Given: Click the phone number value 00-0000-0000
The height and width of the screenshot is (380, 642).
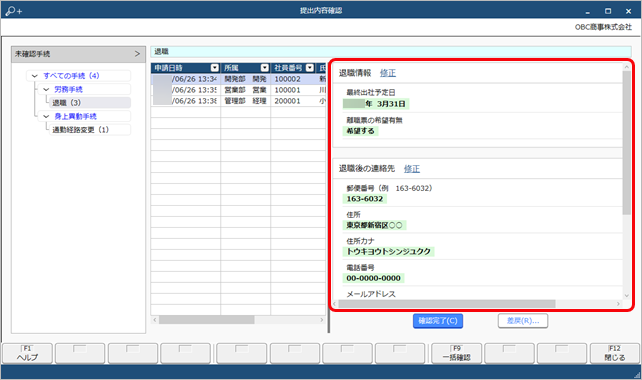Looking at the screenshot, I should pyautogui.click(x=373, y=278).
